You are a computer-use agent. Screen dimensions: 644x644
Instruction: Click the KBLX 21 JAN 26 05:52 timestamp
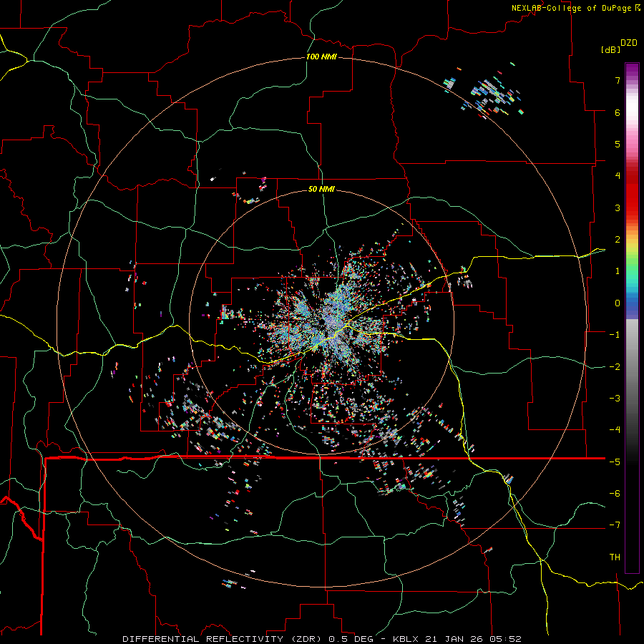pos(457,639)
